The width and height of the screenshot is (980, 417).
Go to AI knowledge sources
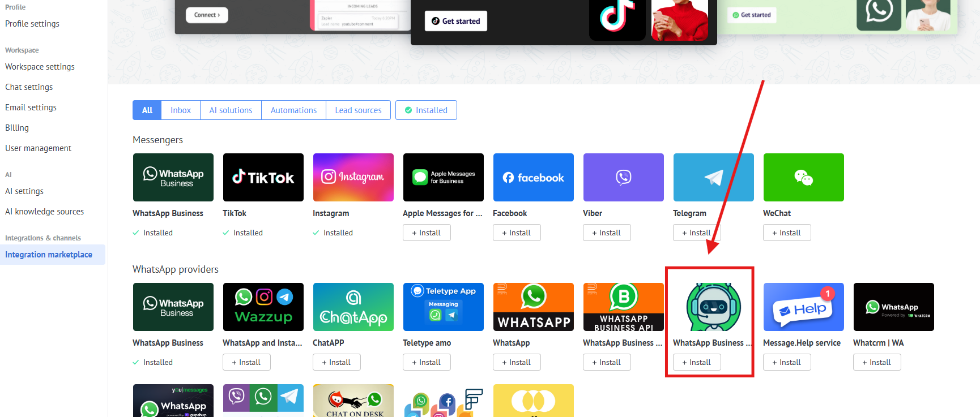tap(44, 212)
